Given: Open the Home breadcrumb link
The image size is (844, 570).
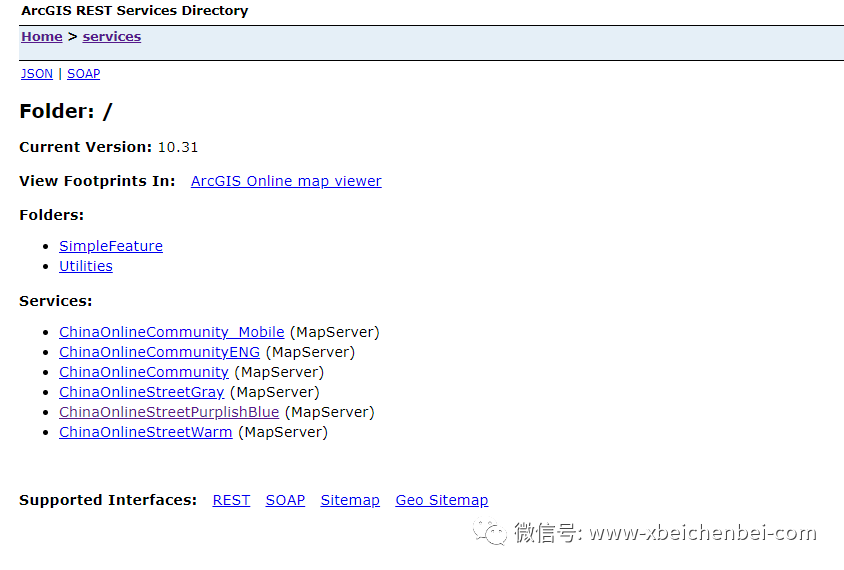Looking at the screenshot, I should (41, 37).
